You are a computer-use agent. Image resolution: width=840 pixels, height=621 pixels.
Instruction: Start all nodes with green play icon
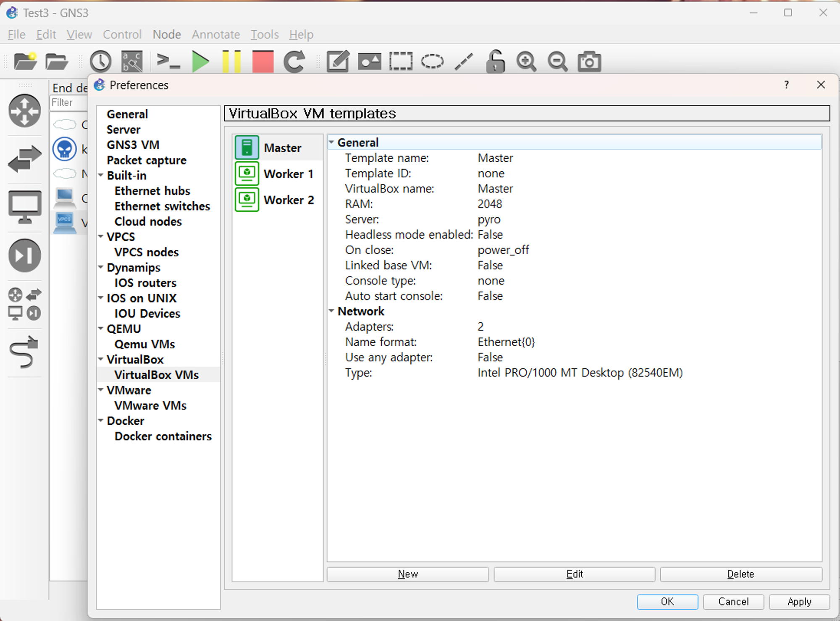200,61
